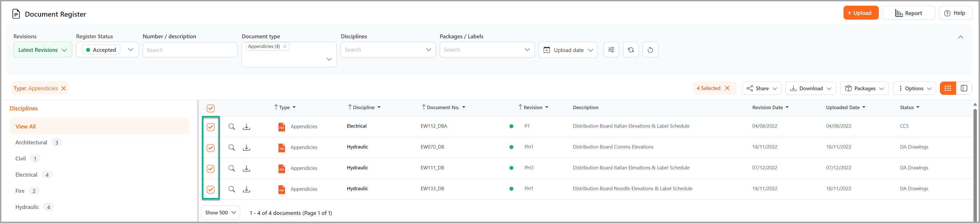Download the EW070_DB document via row icon

point(247,147)
